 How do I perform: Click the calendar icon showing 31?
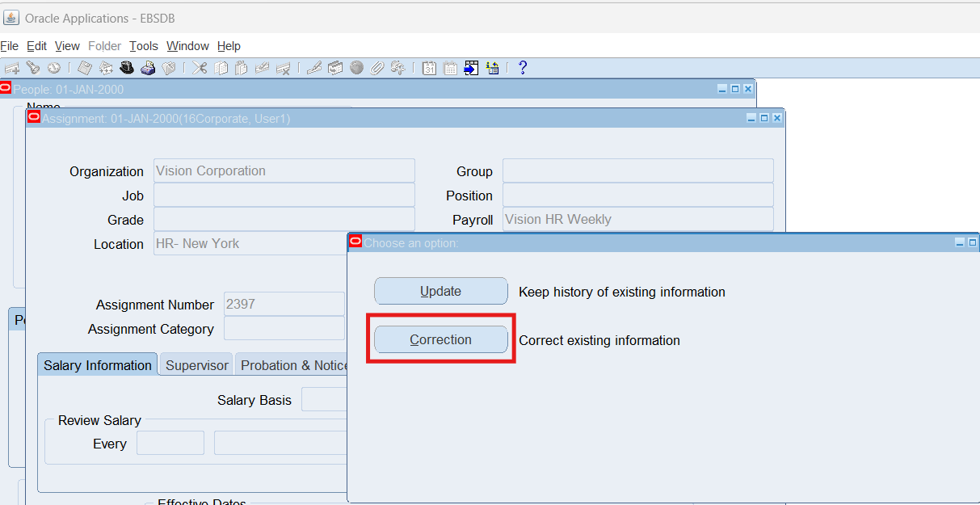(430, 68)
